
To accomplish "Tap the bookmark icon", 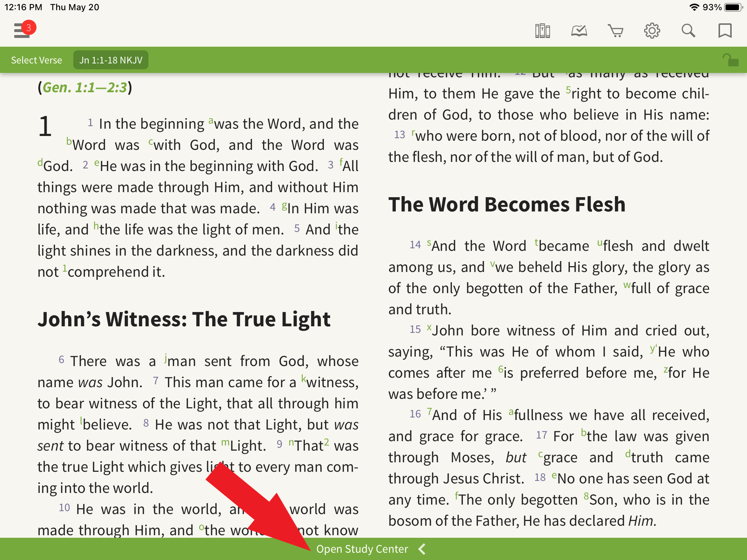I will click(725, 31).
